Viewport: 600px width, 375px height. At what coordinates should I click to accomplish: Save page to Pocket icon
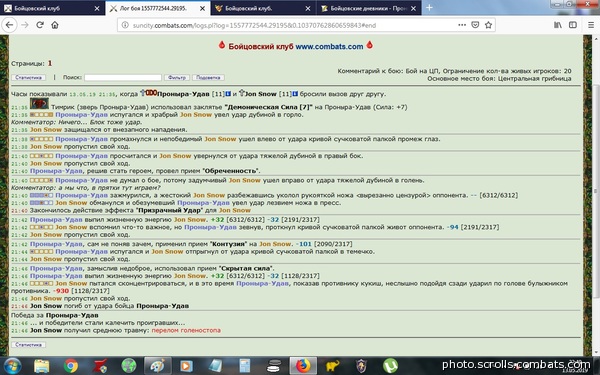pos(475,25)
